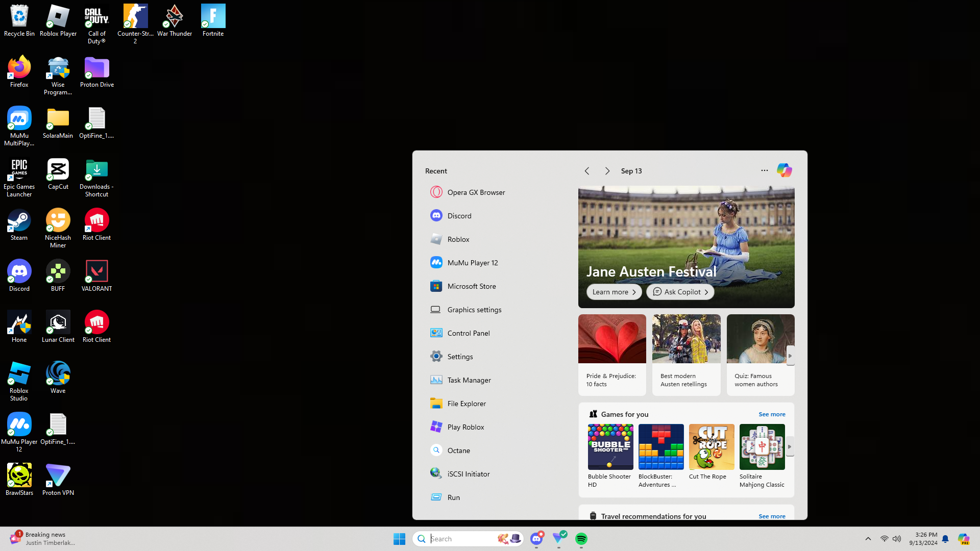This screenshot has width=980, height=551.
Task: Open Cut The Rope game
Action: coord(712,453)
